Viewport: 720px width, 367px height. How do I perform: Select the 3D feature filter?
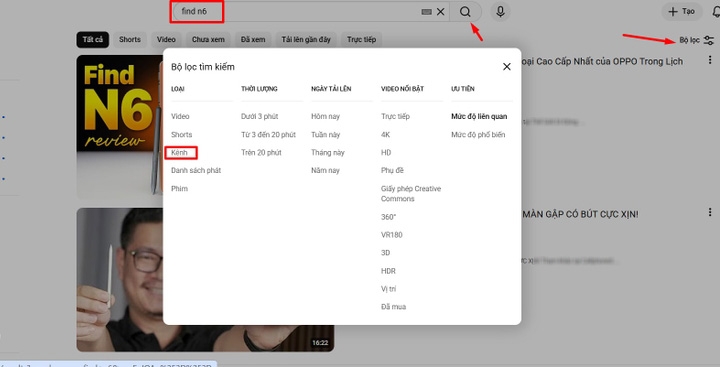(385, 253)
